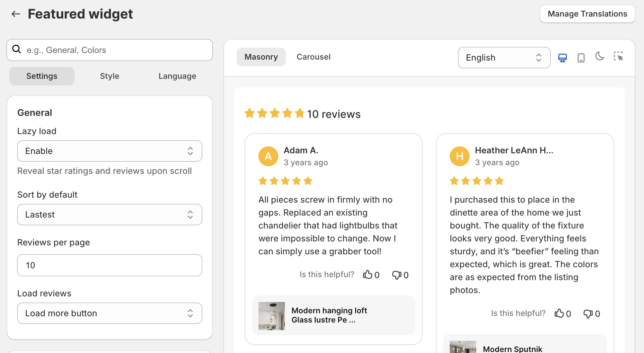This screenshot has height=353, width=644.
Task: Thumbs up Heather LeAnn's review
Action: point(559,313)
